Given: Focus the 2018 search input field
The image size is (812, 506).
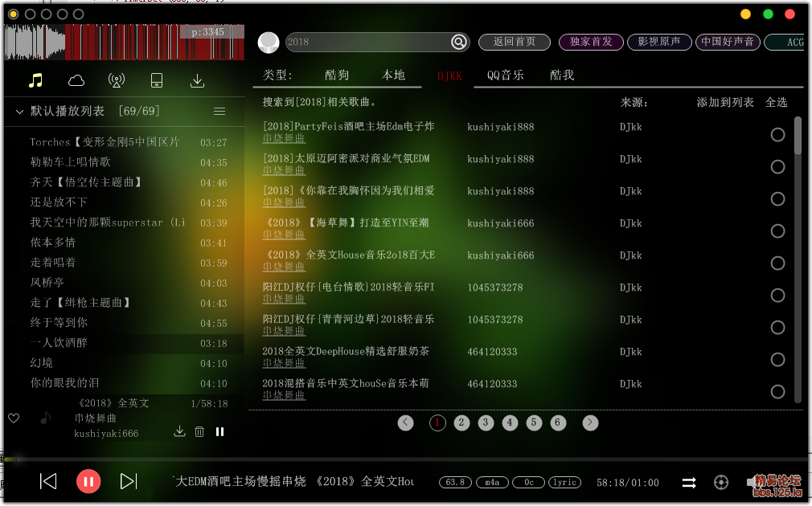Looking at the screenshot, I should (367, 42).
